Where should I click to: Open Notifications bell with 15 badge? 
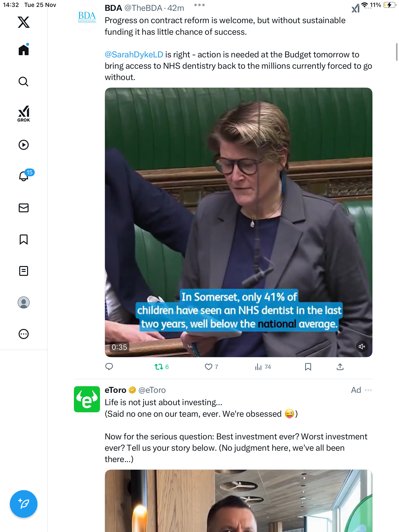pos(24,176)
